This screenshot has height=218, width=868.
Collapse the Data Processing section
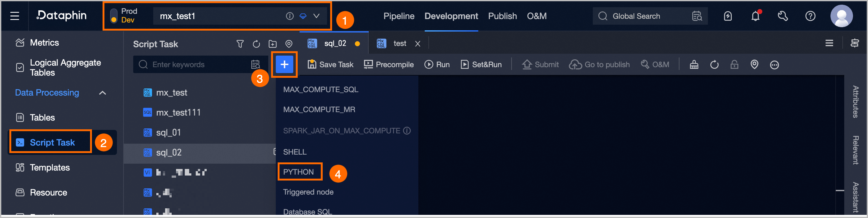(x=103, y=92)
